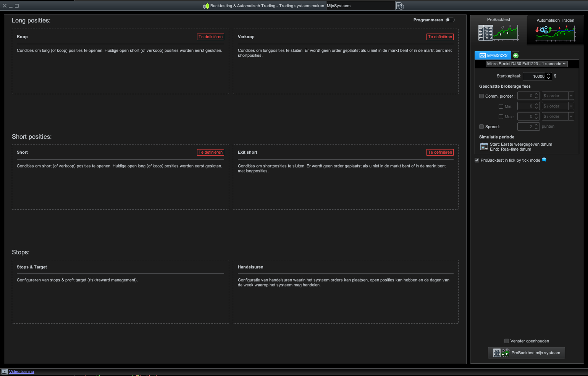Check the Venster openhouden box
588x376 pixels.
[x=507, y=341]
